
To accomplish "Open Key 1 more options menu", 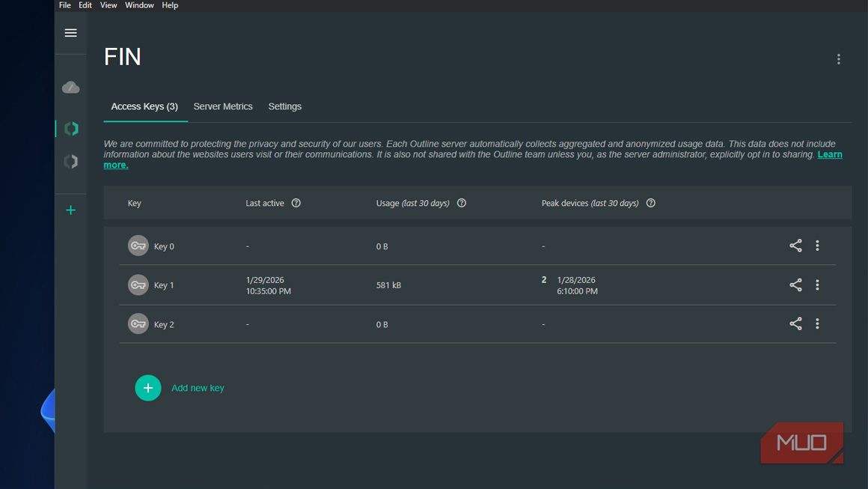I will 817,285.
